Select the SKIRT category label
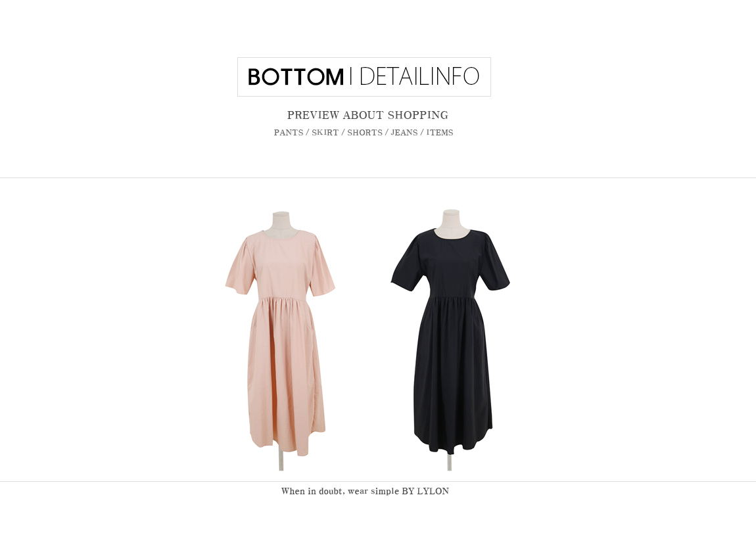756x539 pixels. tap(325, 133)
